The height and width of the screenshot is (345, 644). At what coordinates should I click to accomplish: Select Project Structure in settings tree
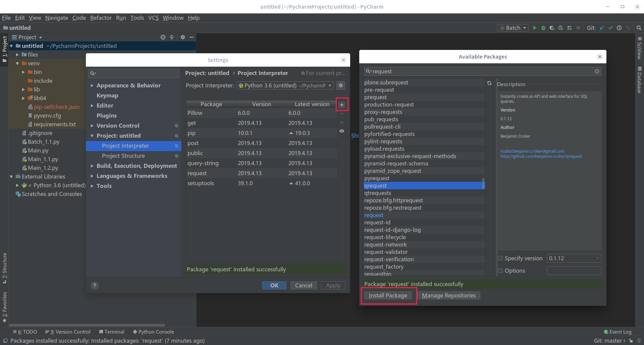(x=123, y=156)
